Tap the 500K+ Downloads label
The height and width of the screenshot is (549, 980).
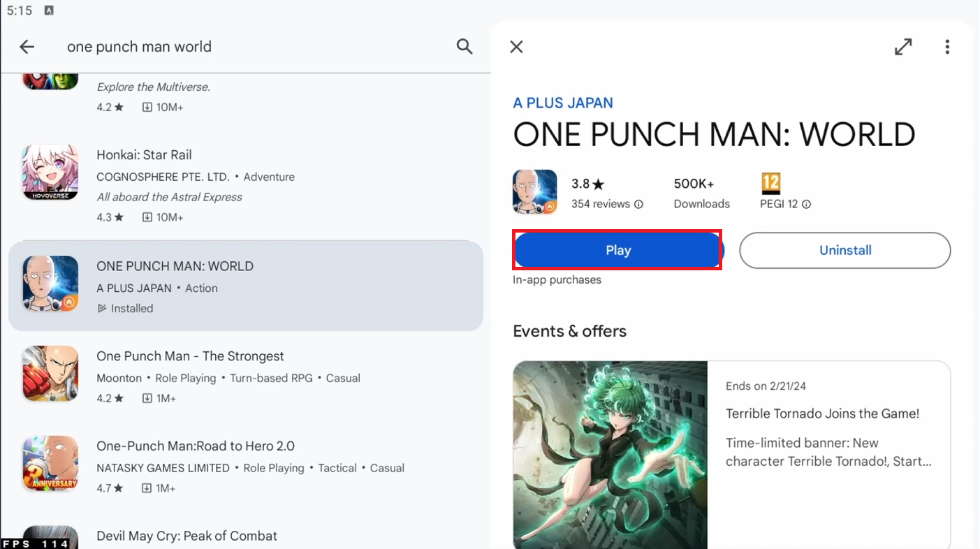click(701, 191)
